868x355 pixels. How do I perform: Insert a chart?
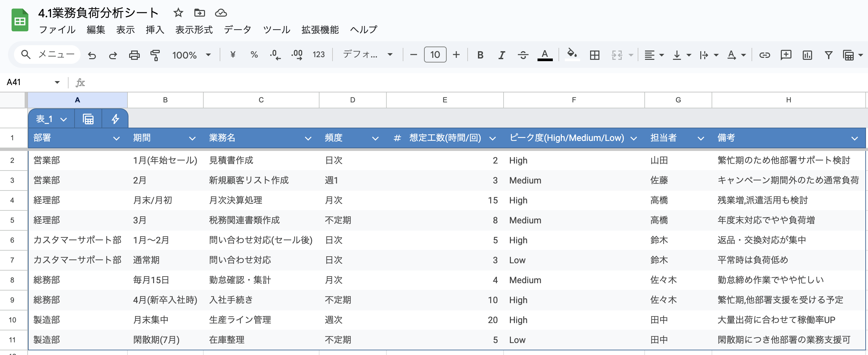807,55
